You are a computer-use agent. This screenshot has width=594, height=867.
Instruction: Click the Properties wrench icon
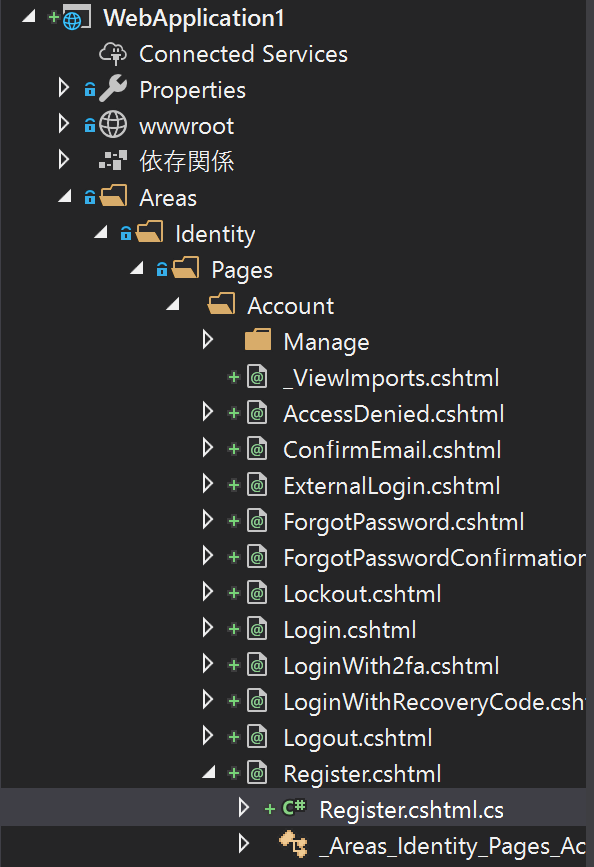point(113,89)
